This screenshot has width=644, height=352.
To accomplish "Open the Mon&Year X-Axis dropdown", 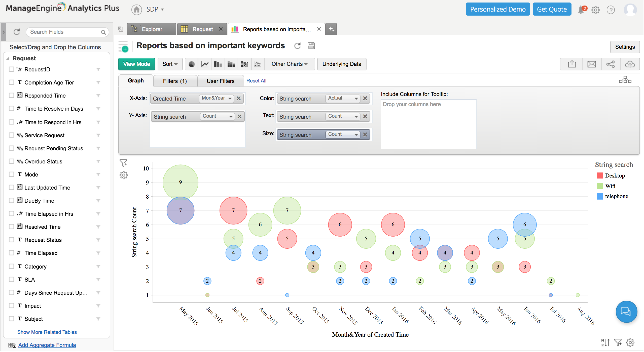I will click(x=216, y=98).
